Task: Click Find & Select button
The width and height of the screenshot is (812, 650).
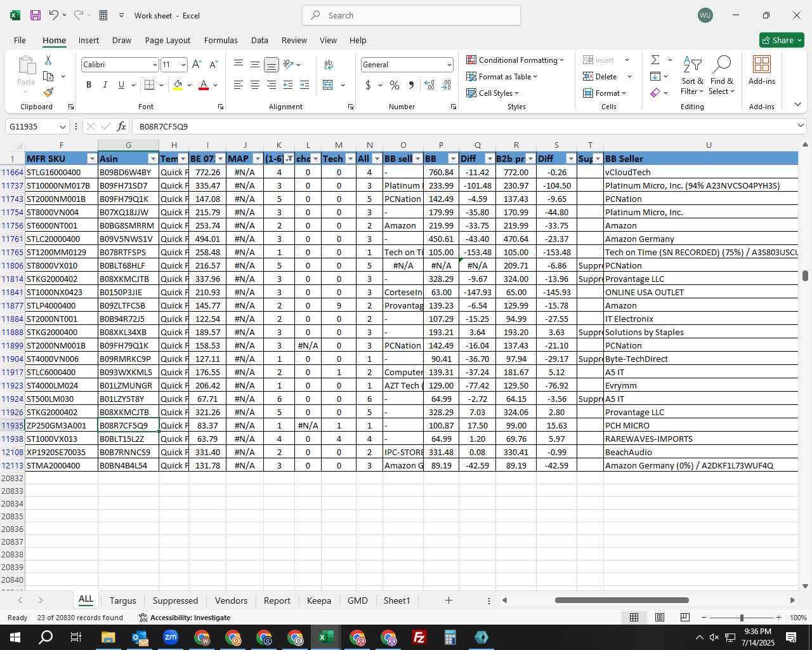Action: [x=722, y=75]
